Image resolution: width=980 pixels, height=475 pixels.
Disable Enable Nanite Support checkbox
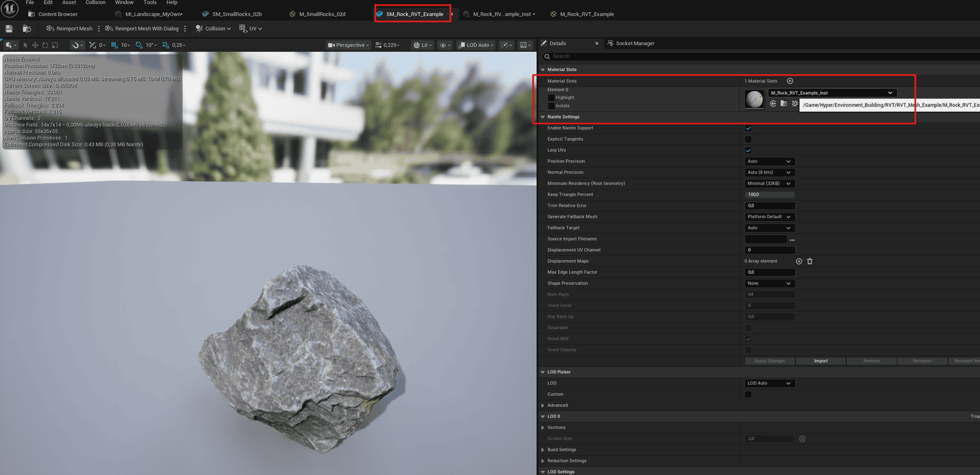click(x=748, y=128)
